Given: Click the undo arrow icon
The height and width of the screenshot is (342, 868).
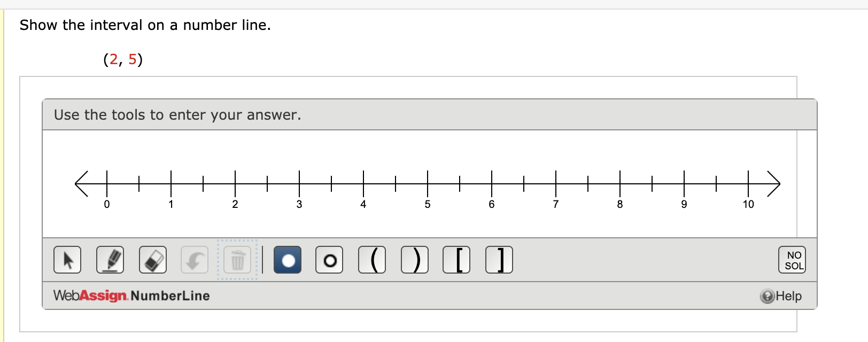Looking at the screenshot, I should (x=194, y=260).
